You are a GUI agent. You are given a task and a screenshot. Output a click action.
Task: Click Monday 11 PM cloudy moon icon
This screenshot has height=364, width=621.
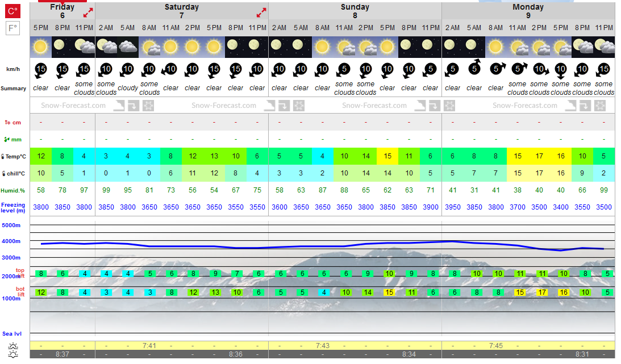(603, 47)
